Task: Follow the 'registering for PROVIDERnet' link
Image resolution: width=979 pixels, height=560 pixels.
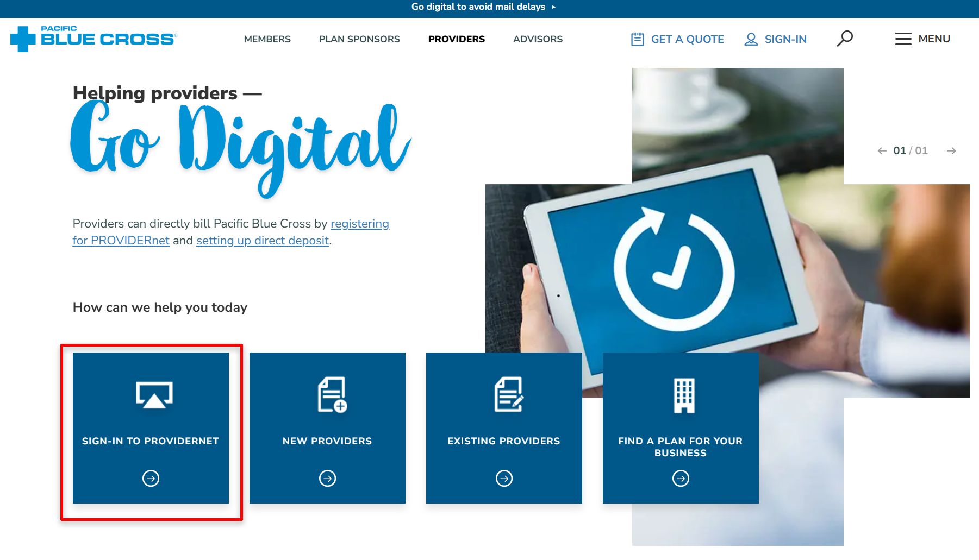Action: [231, 232]
